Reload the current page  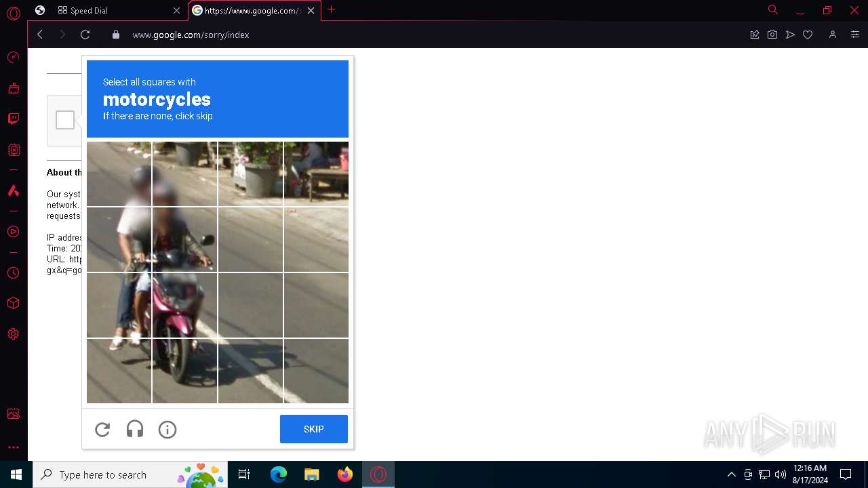85,35
